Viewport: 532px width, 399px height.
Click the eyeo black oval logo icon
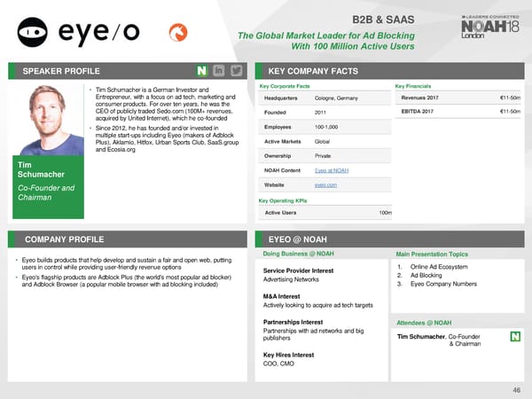tap(35, 35)
